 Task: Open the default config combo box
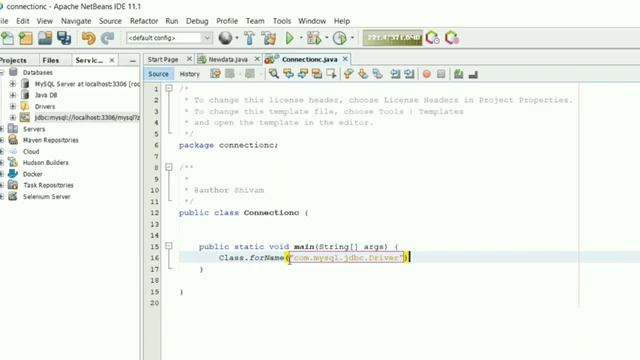[169, 38]
